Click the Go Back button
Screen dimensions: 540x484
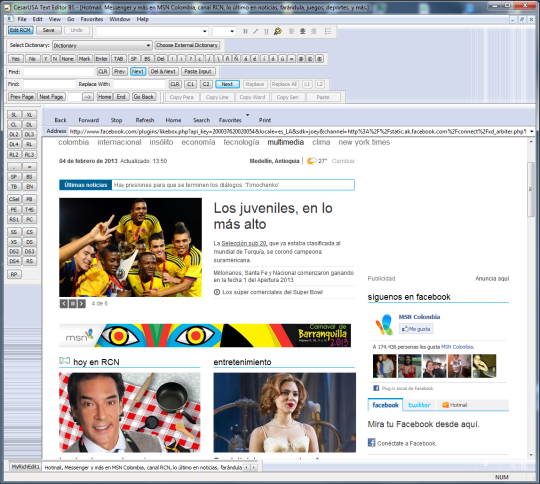tap(144, 97)
